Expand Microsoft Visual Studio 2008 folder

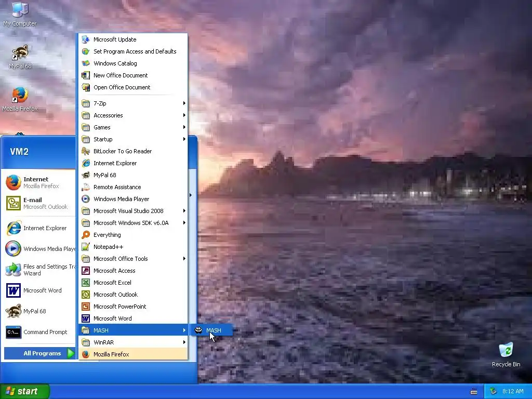point(133,211)
